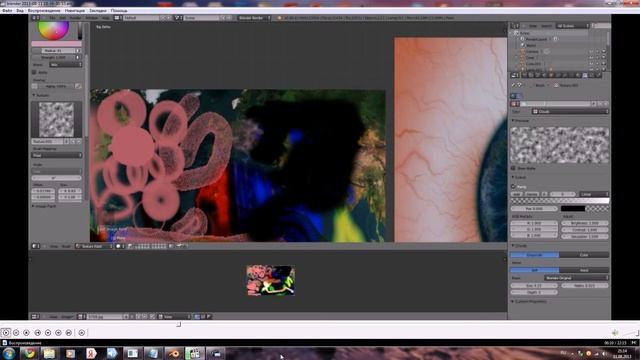Click the media player volume speaker icon
This screenshot has height=360, width=640.
615,333
